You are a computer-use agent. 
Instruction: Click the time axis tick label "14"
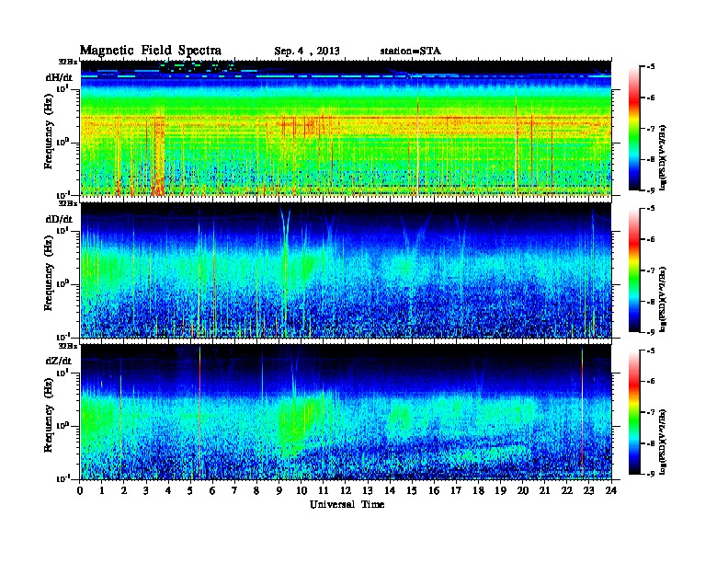[x=390, y=491]
